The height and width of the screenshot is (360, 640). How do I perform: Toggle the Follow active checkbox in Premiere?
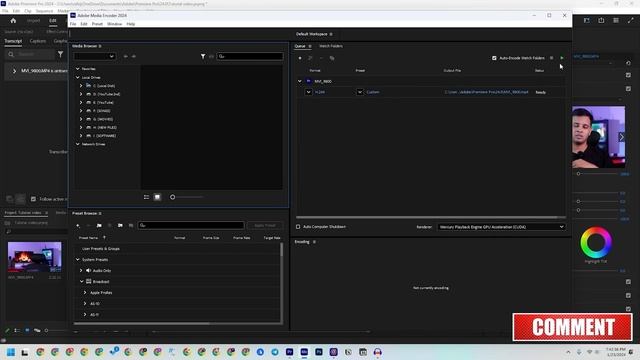[x=33, y=199]
